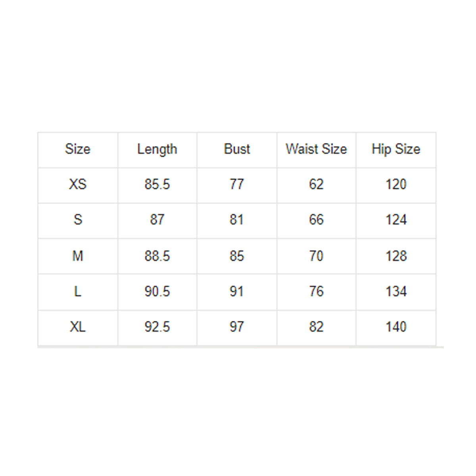Click the Hip Size column header
This screenshot has width=476, height=476.
(396, 149)
